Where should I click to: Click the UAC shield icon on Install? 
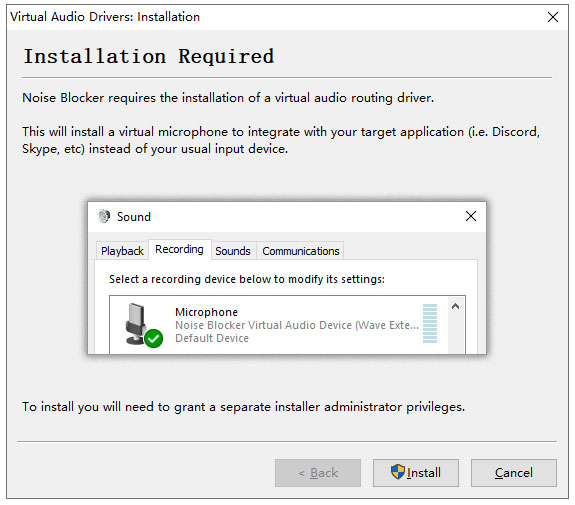click(x=398, y=472)
